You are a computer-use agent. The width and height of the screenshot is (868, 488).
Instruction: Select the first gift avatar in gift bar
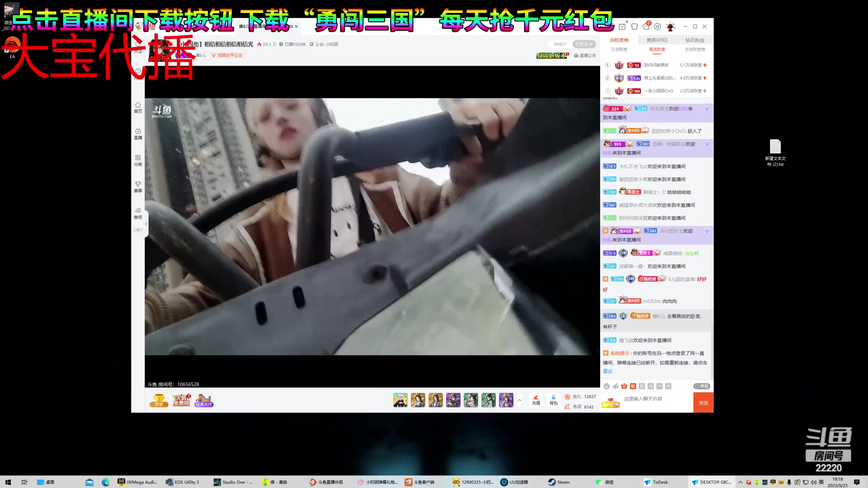click(400, 400)
